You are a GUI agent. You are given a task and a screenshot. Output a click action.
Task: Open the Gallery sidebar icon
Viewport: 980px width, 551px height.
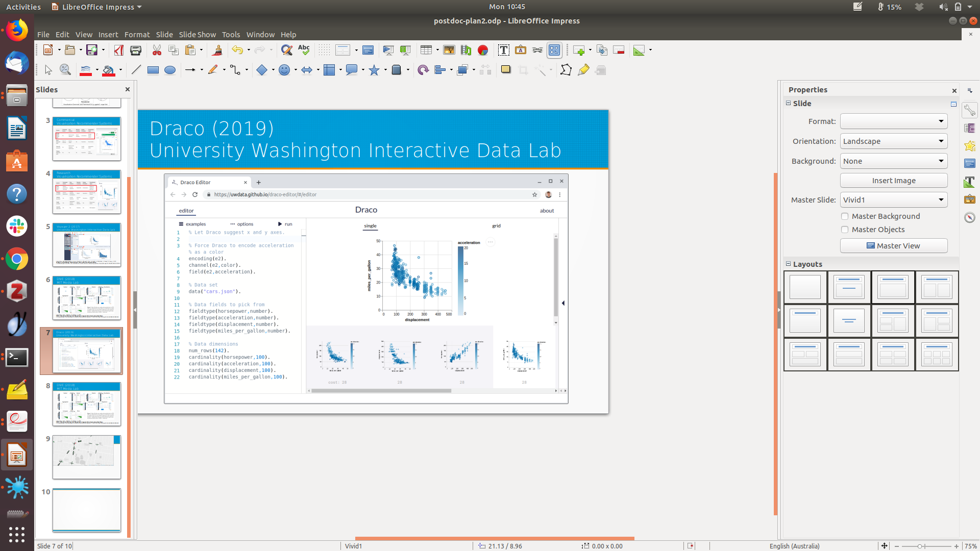(x=969, y=199)
